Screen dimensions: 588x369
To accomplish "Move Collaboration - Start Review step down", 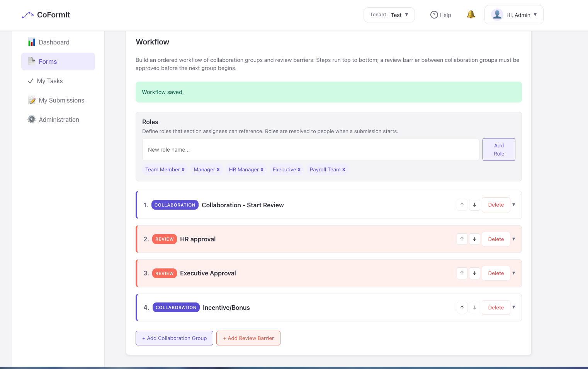I will pos(474,205).
